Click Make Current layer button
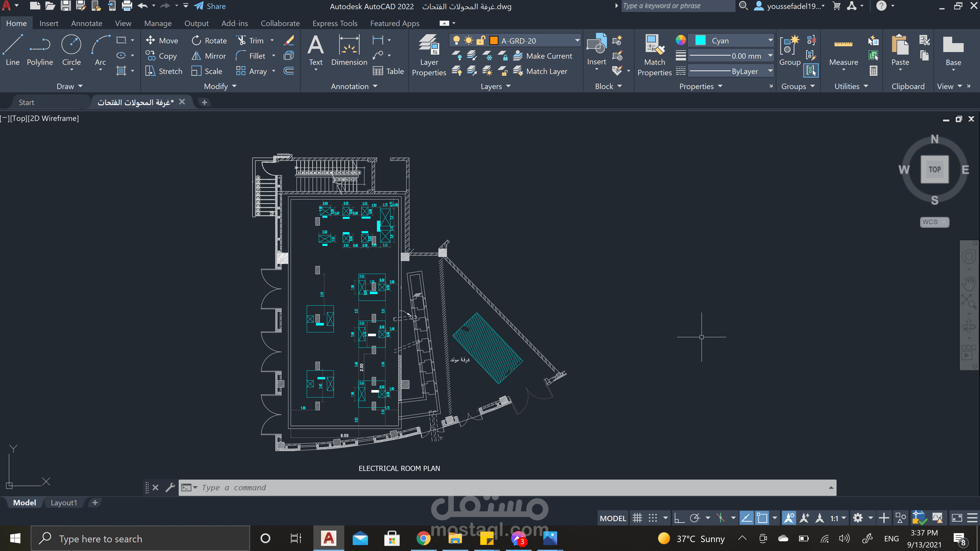This screenshot has height=551, width=980. 543,56
